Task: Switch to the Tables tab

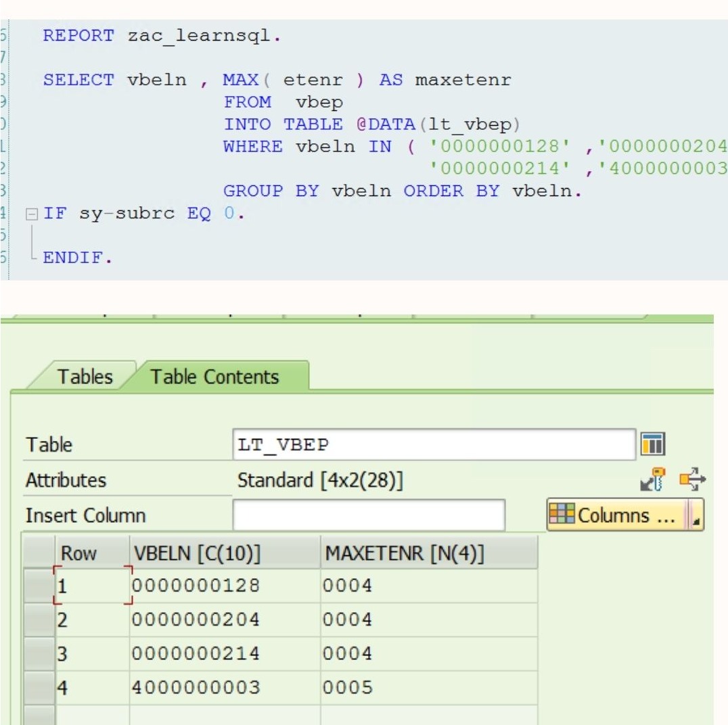Action: pos(85,377)
